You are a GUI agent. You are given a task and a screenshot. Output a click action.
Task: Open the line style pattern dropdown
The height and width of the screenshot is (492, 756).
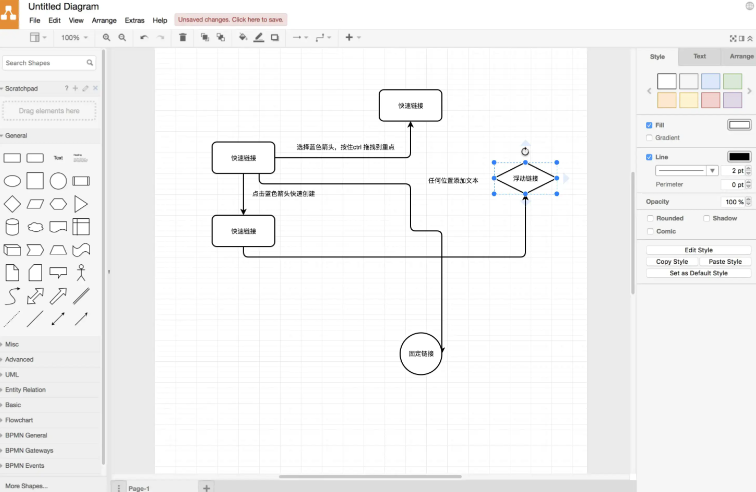coord(686,171)
